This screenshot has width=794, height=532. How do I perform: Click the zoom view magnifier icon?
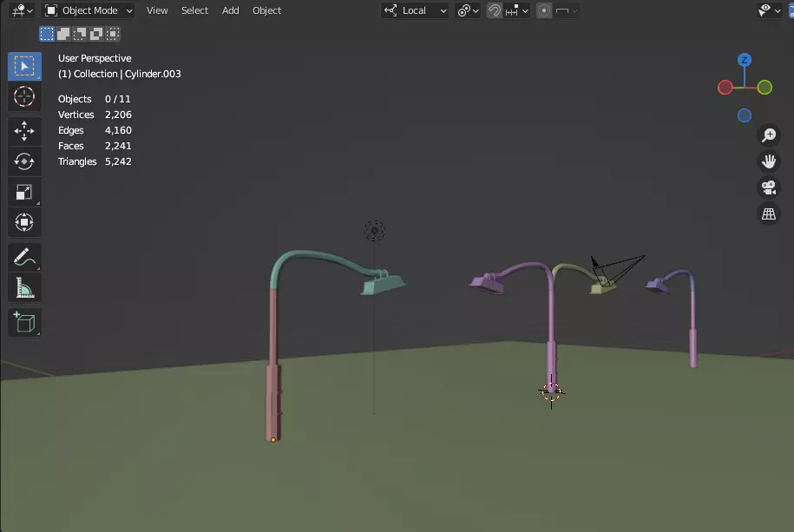point(769,135)
